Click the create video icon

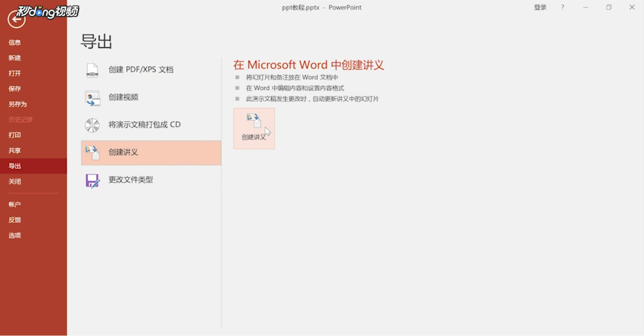[x=92, y=98]
